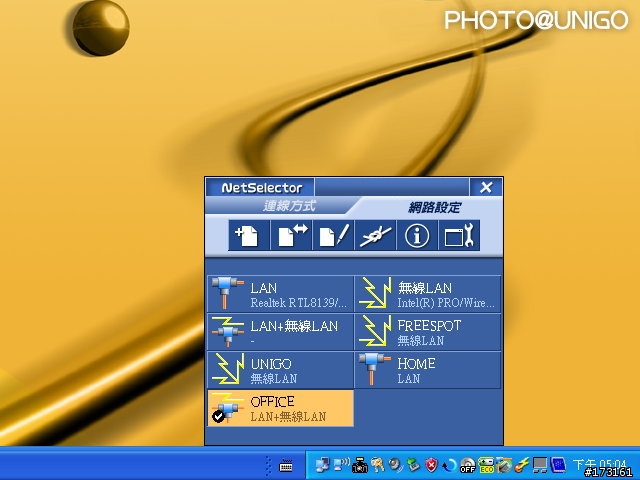This screenshot has height=480, width=640.
Task: Click the optical drive OFF tray icon
Action: tap(467, 465)
